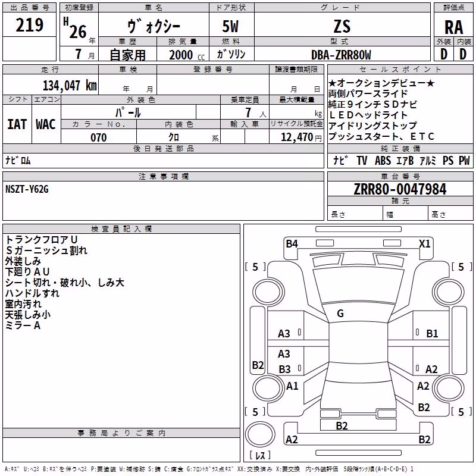This screenshot has height=476, width=476.
Task: Click damage mark B4 on diagram
Action: pyautogui.click(x=292, y=243)
